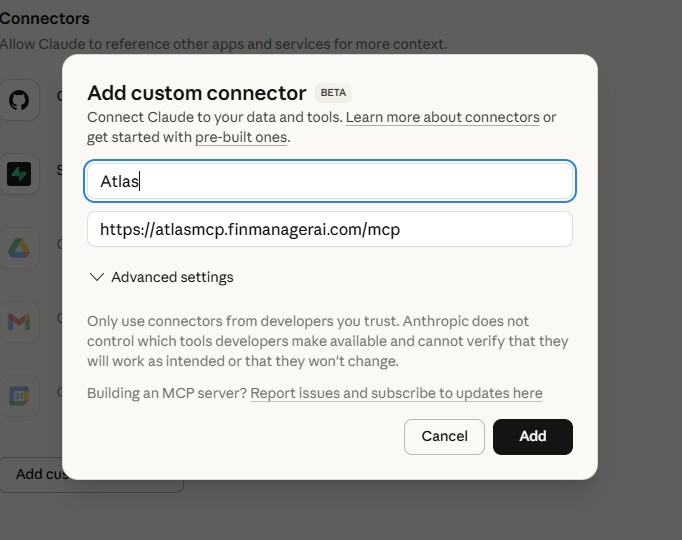This screenshot has width=682, height=540.
Task: Click the Google Calendar connector icon
Action: (19, 395)
